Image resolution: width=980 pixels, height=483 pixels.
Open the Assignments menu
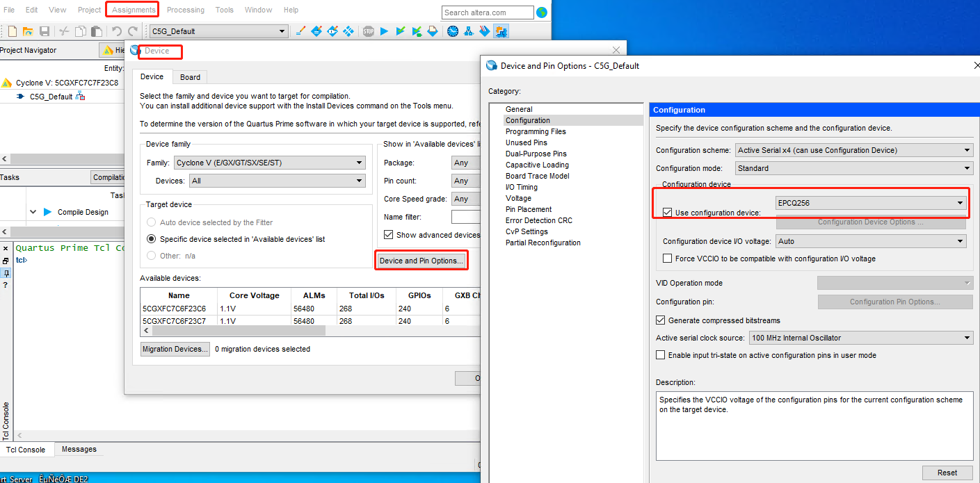tap(134, 10)
